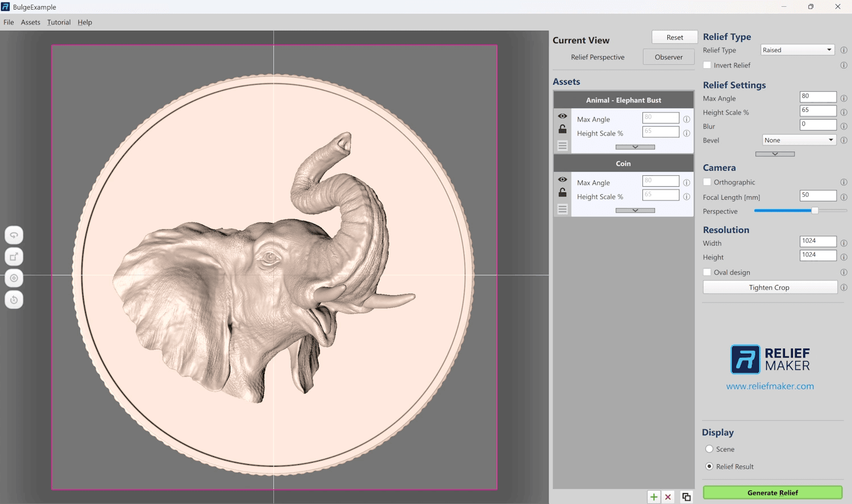Unlock icon for the Elephant Bust asset
852x504 pixels.
pyautogui.click(x=562, y=129)
